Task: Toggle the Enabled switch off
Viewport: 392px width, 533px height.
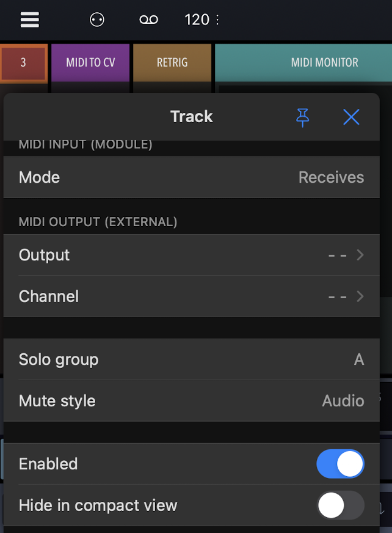Action: pyautogui.click(x=340, y=464)
